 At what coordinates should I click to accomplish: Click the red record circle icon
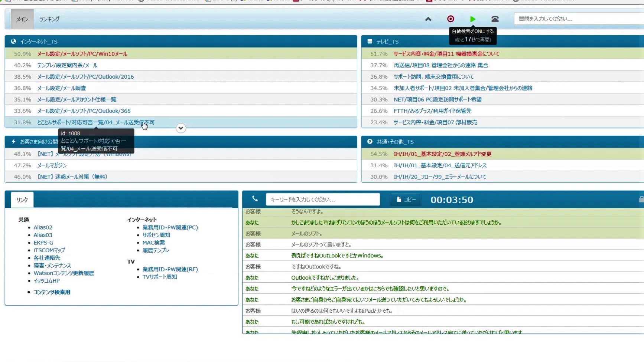click(451, 19)
